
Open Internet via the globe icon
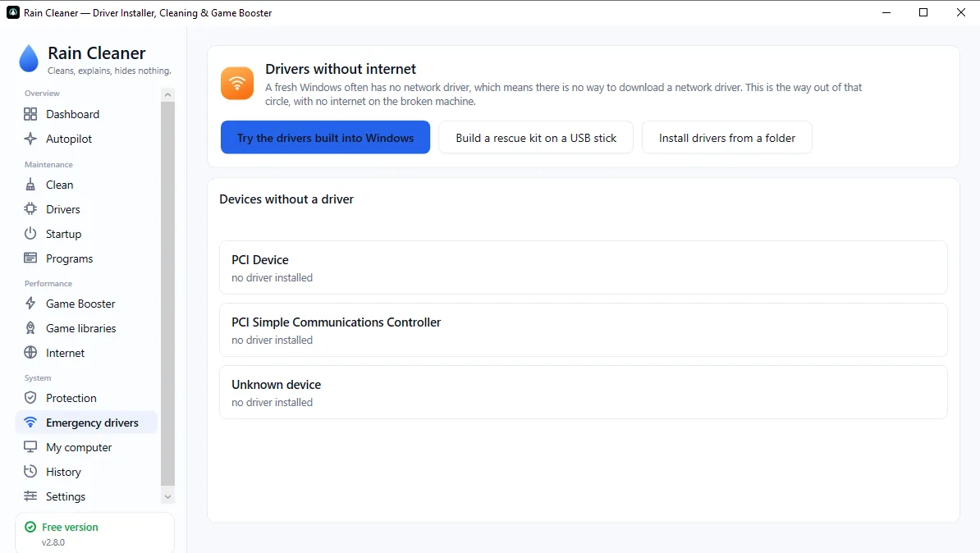tap(30, 353)
